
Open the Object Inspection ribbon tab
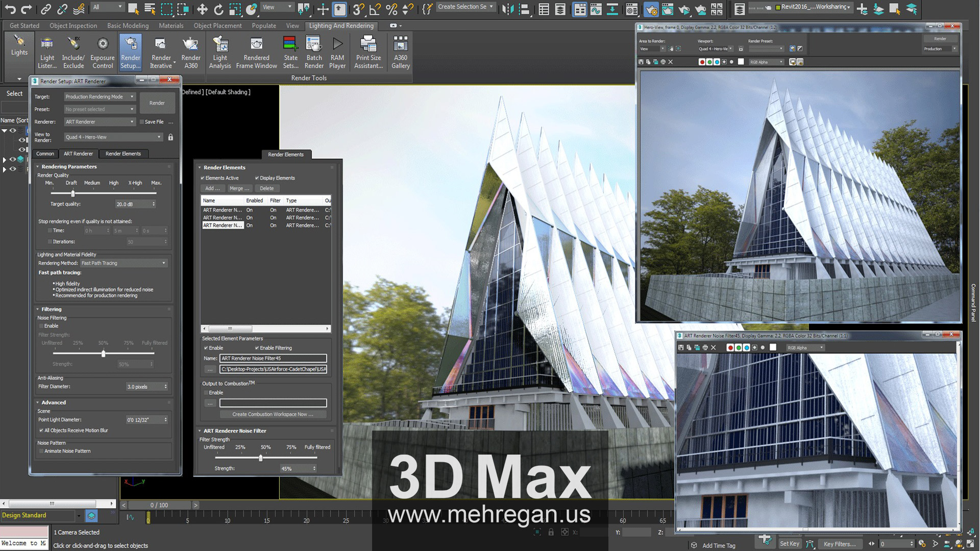[73, 26]
